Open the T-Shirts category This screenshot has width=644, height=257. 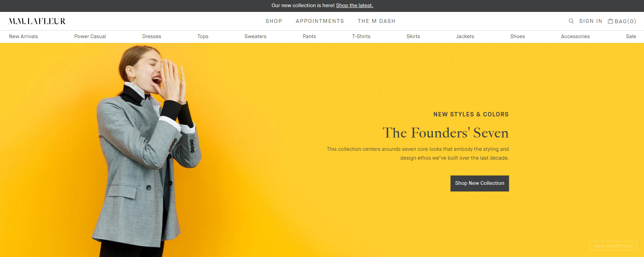pyautogui.click(x=361, y=36)
